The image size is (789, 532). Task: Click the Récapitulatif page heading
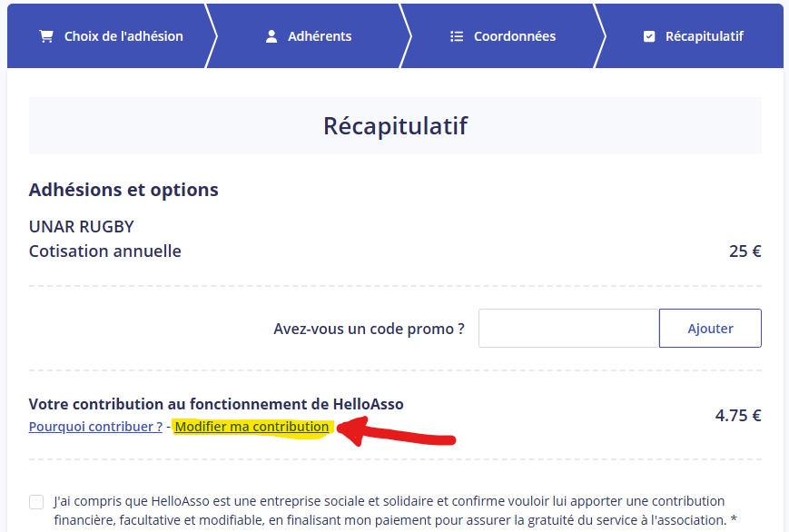click(x=395, y=125)
